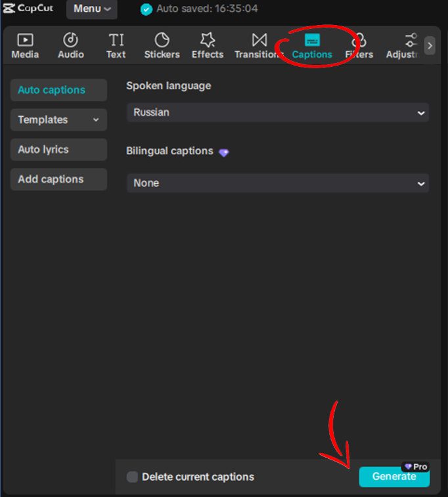Select the Text tool icon

[x=116, y=40]
